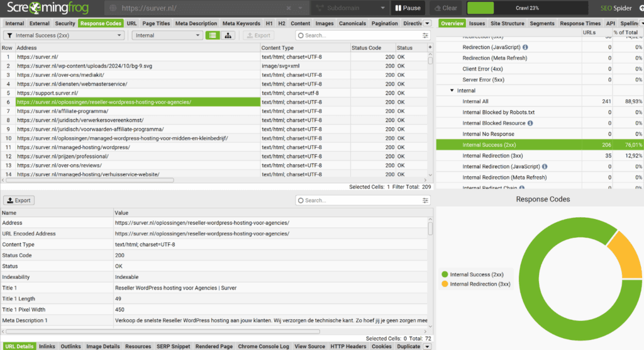Switch to the External tab

pos(40,23)
